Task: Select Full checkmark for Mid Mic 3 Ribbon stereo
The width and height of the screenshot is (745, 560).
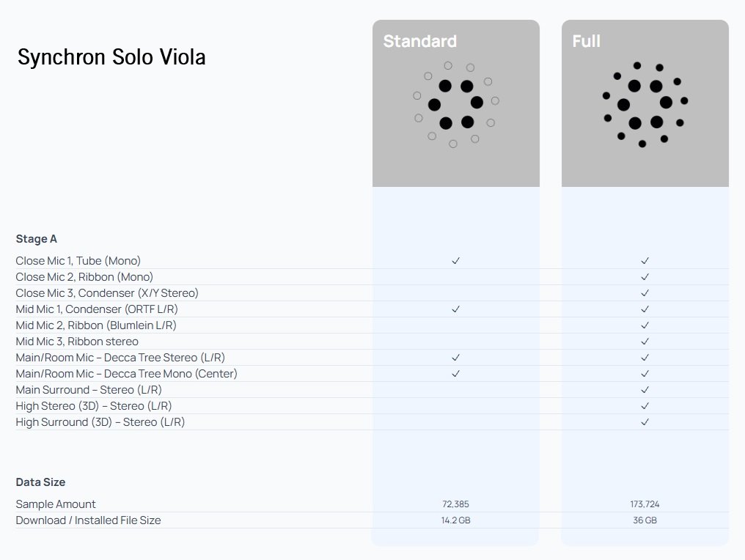Action: pyautogui.click(x=645, y=342)
